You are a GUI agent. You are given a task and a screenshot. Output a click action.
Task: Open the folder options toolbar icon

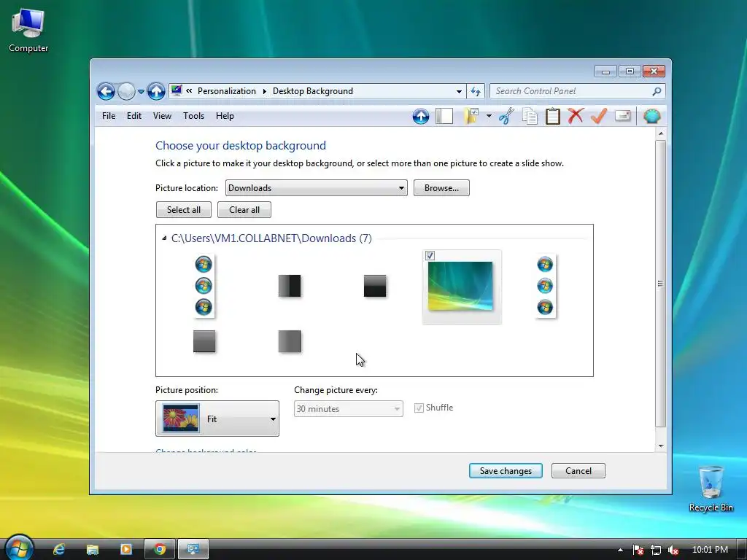471,116
